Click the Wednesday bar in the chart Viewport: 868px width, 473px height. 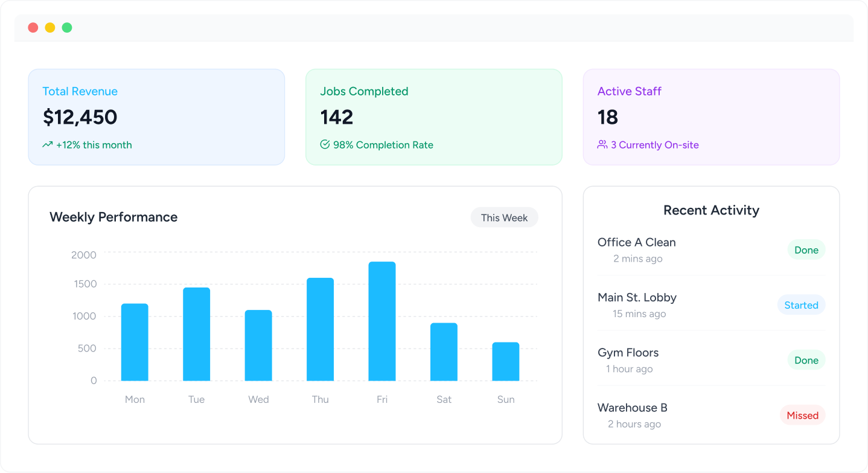pos(258,346)
